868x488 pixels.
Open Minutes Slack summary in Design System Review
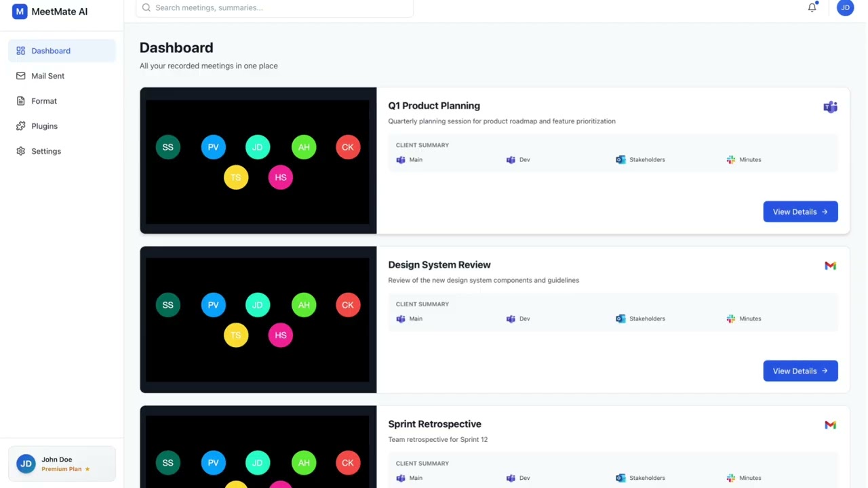point(744,319)
